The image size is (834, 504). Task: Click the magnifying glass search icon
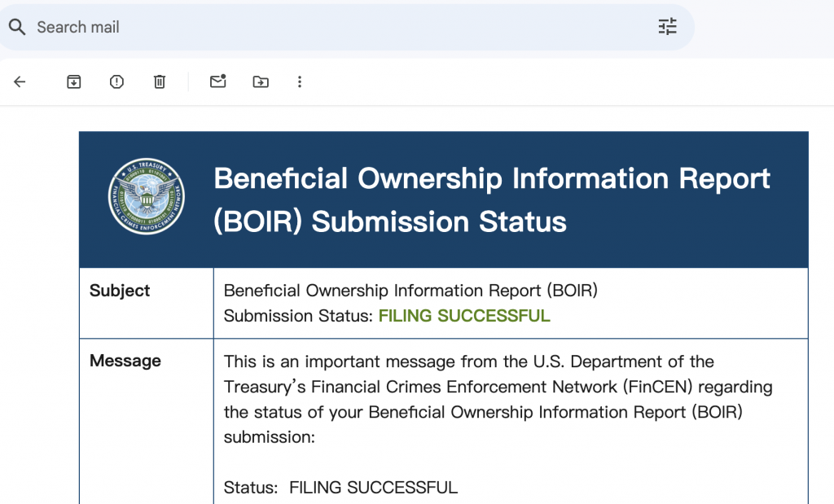pos(17,27)
